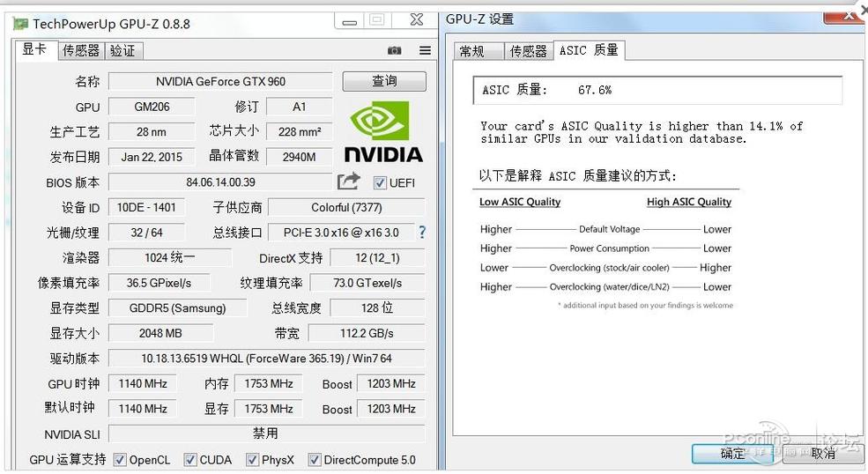
Task: Minimize the GPU-Z main window
Action: [x=349, y=21]
